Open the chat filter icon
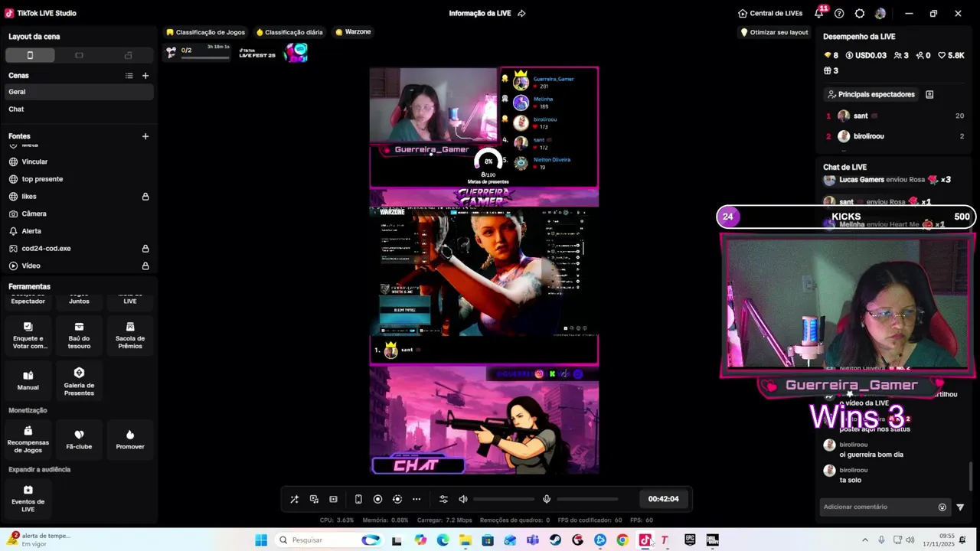The width and height of the screenshot is (980, 551). (x=960, y=507)
